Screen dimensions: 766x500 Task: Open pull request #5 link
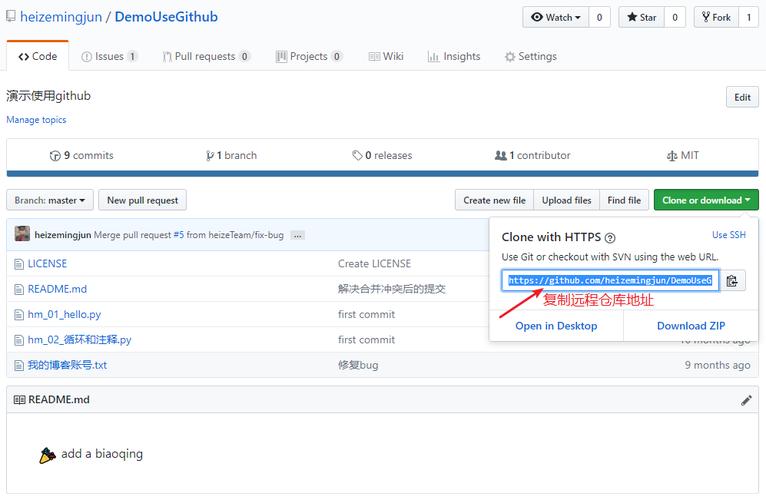(x=179, y=235)
